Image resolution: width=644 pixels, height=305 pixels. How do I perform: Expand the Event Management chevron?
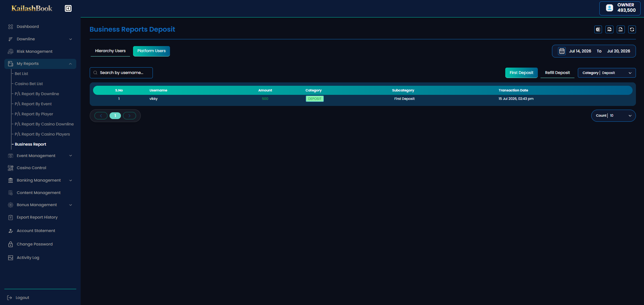tap(71, 156)
